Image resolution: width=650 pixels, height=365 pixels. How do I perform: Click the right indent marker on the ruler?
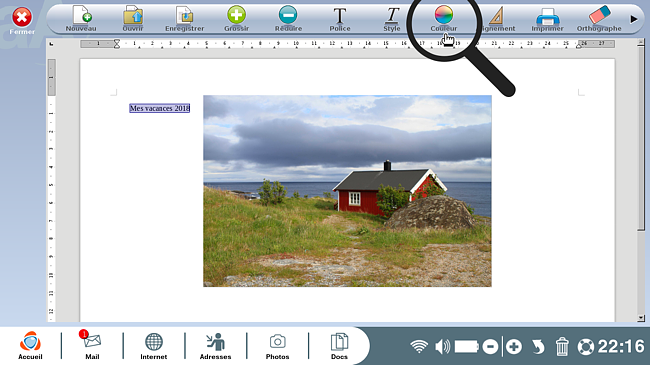coord(580,45)
